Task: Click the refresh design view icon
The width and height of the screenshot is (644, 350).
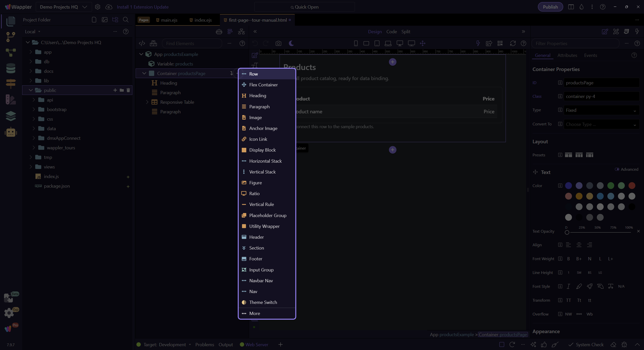Action: point(513,43)
